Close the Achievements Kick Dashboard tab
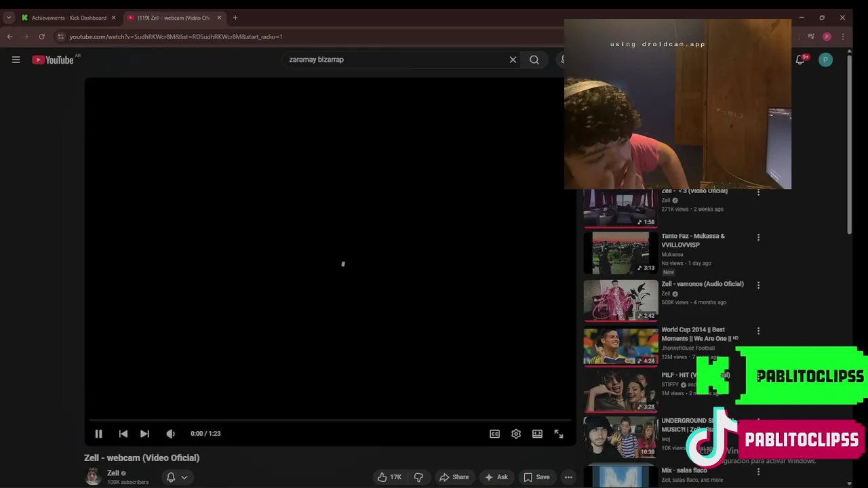868x488 pixels. [x=113, y=18]
